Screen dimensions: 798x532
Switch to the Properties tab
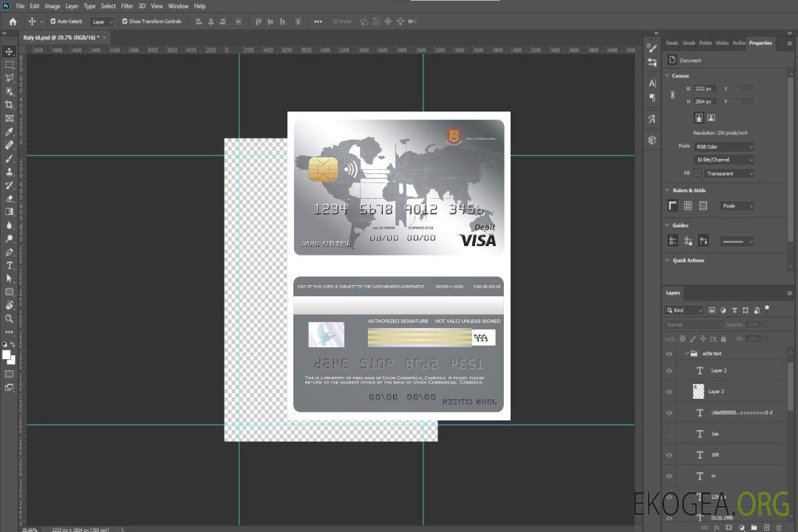coord(760,43)
